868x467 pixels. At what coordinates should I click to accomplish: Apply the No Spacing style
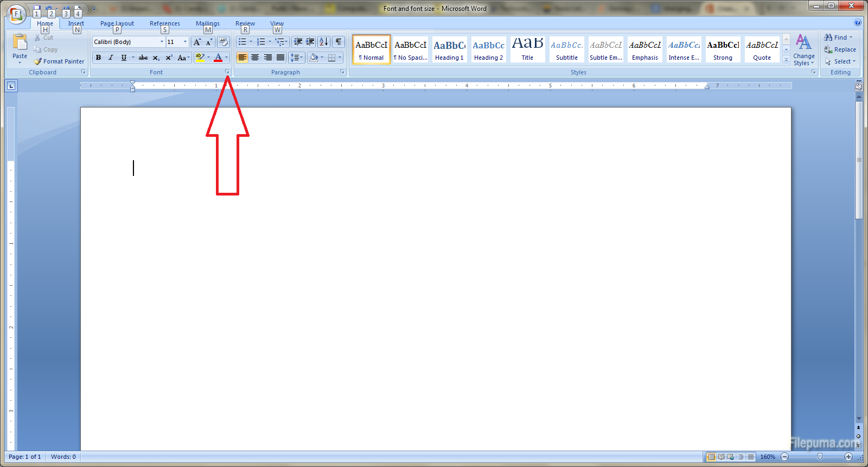[x=411, y=49]
